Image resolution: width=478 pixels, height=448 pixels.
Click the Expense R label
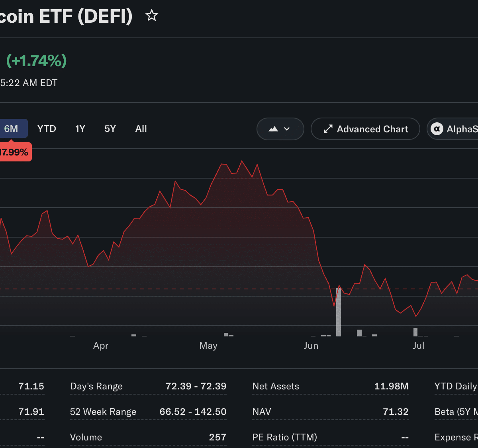tap(456, 437)
